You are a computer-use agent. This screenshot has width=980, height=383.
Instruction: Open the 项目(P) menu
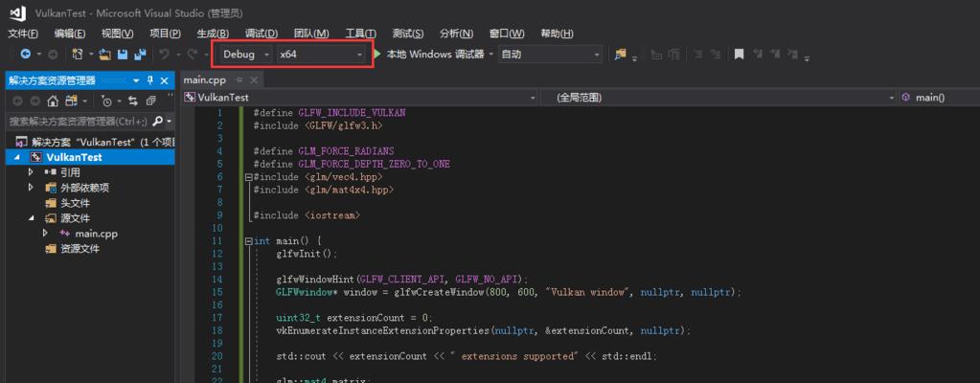(165, 34)
